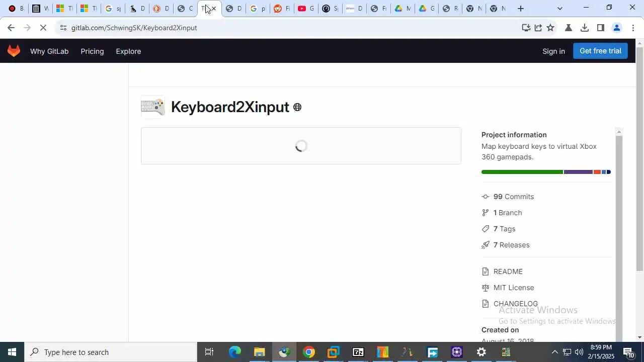Open Task View on the taskbar
Image resolution: width=644 pixels, height=362 pixels.
click(209, 352)
